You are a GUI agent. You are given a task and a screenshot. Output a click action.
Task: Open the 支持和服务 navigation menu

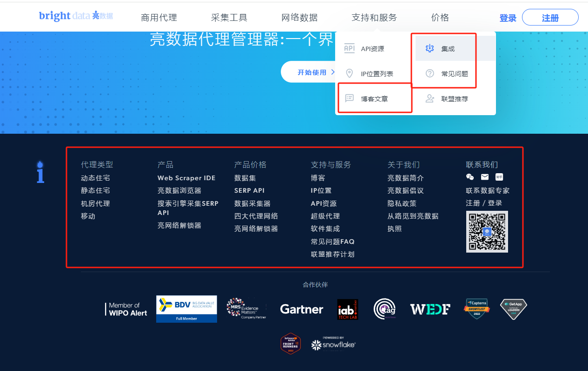click(375, 18)
